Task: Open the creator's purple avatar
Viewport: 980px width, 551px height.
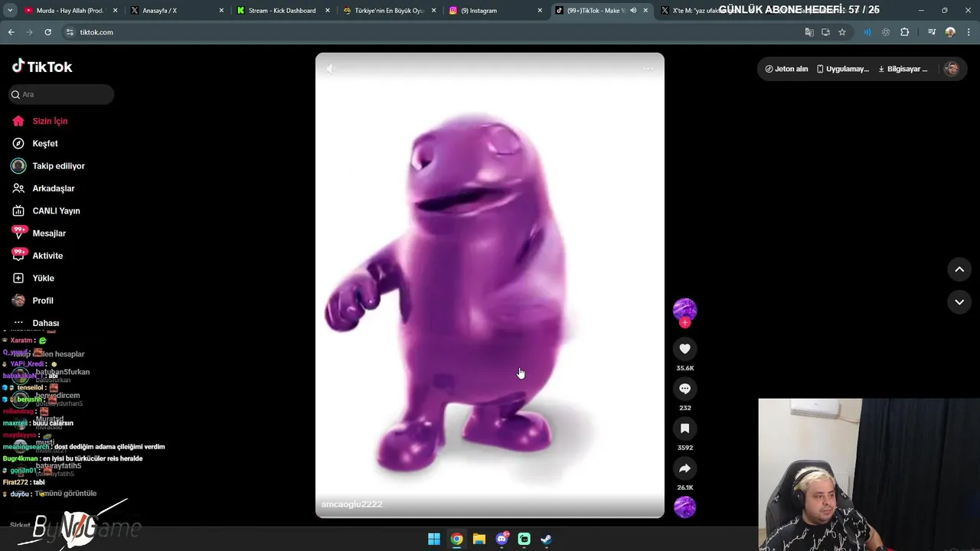Action: point(684,309)
